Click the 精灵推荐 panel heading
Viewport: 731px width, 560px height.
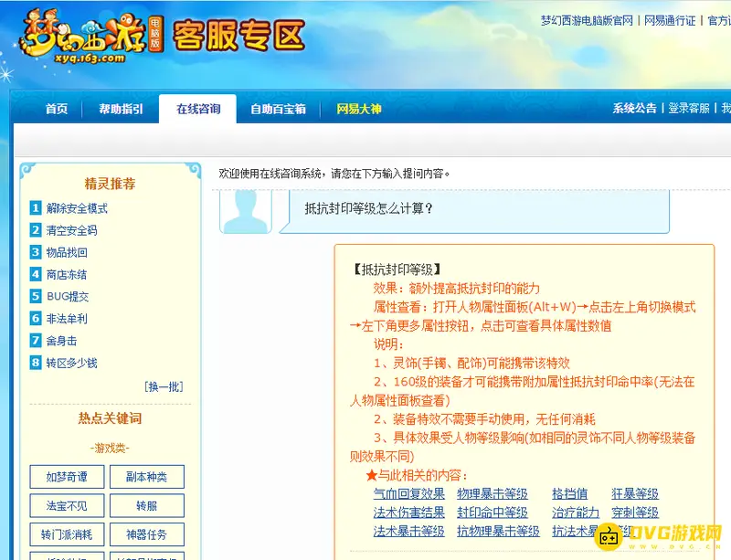pos(110,184)
